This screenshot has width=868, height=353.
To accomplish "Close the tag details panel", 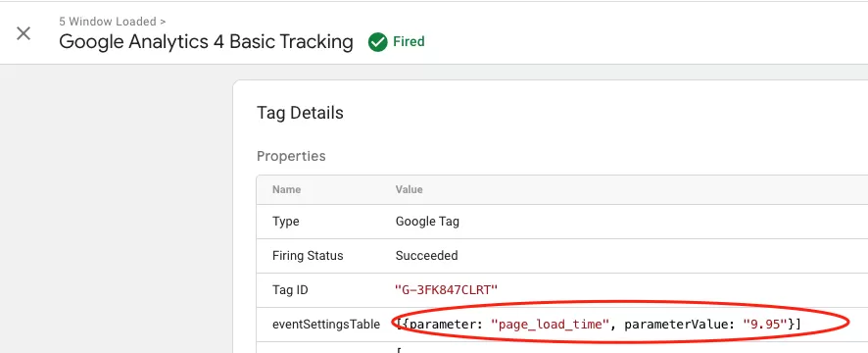I will pos(24,33).
